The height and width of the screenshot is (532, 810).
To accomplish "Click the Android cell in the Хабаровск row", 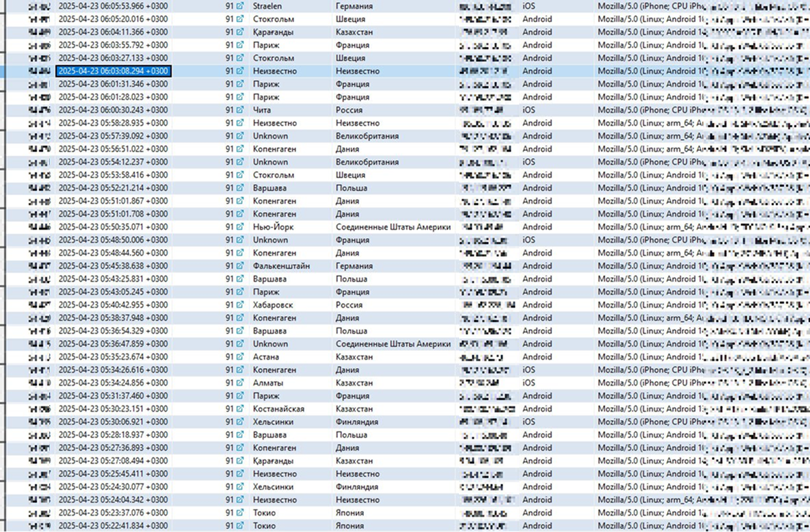I will (x=537, y=305).
